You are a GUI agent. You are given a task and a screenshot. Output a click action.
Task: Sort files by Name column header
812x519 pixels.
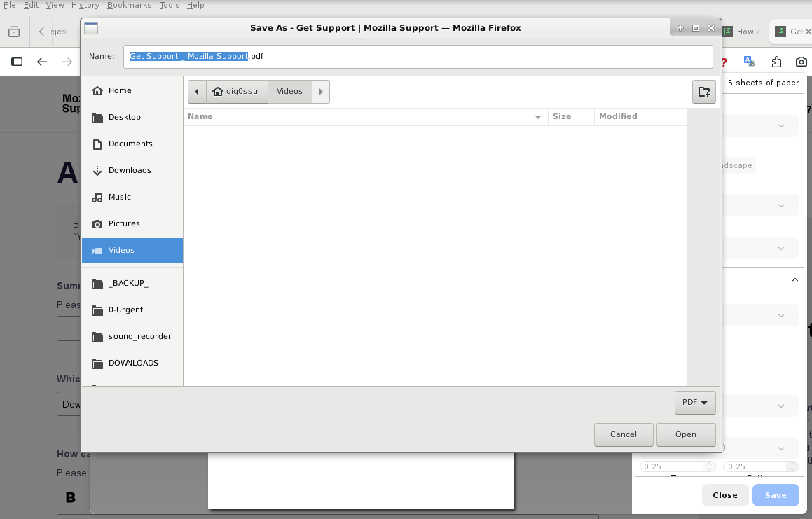pyautogui.click(x=365, y=116)
